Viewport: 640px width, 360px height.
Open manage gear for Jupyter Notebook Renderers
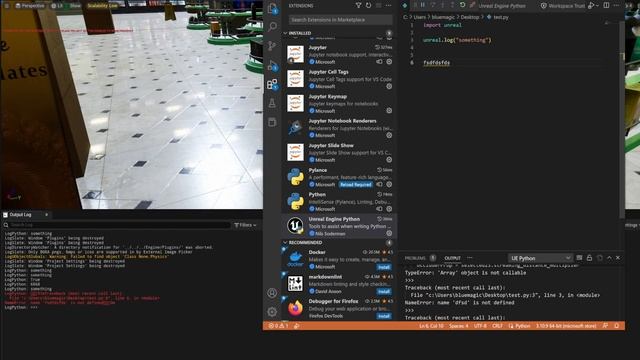(389, 135)
